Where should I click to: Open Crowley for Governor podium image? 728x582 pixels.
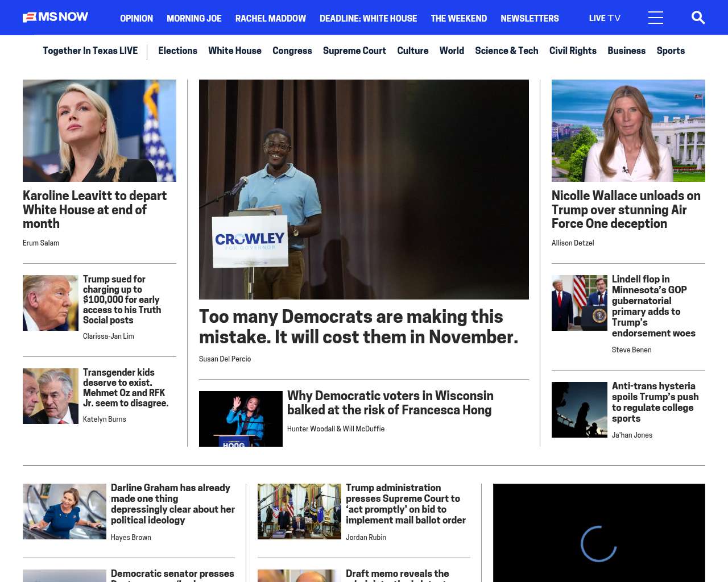point(364,189)
